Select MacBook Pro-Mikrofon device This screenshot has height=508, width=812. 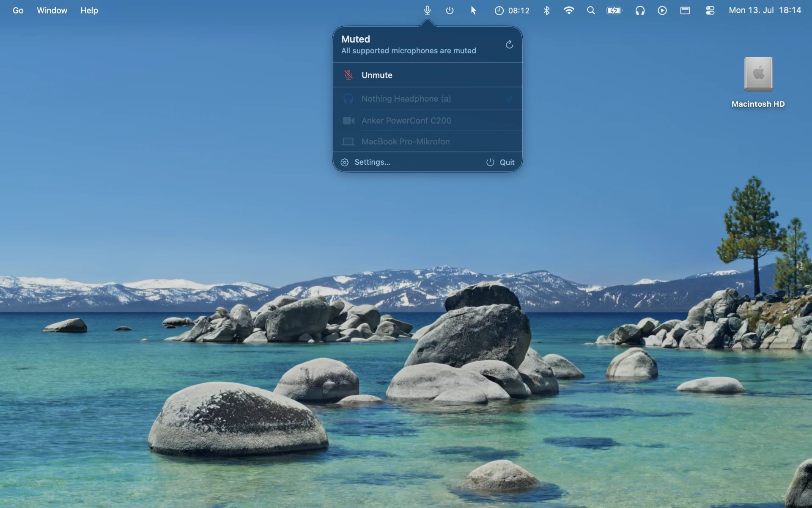(x=427, y=141)
